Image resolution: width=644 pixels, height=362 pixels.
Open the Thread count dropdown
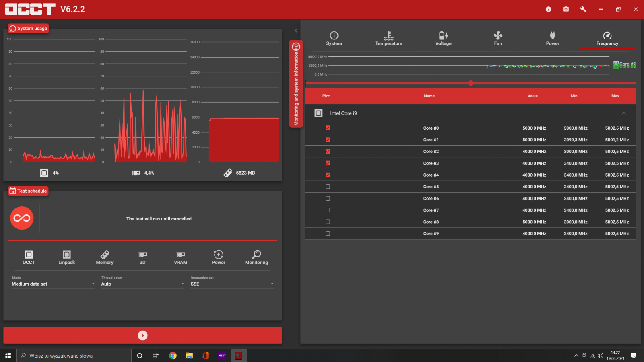tap(142, 284)
